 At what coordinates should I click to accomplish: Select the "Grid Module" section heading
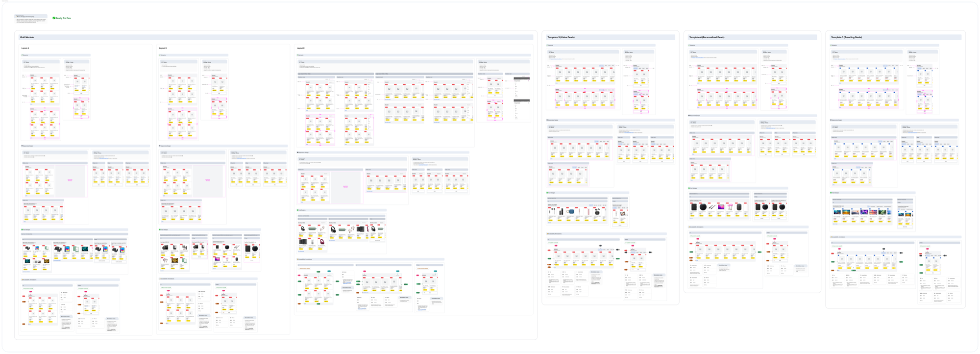(27, 37)
